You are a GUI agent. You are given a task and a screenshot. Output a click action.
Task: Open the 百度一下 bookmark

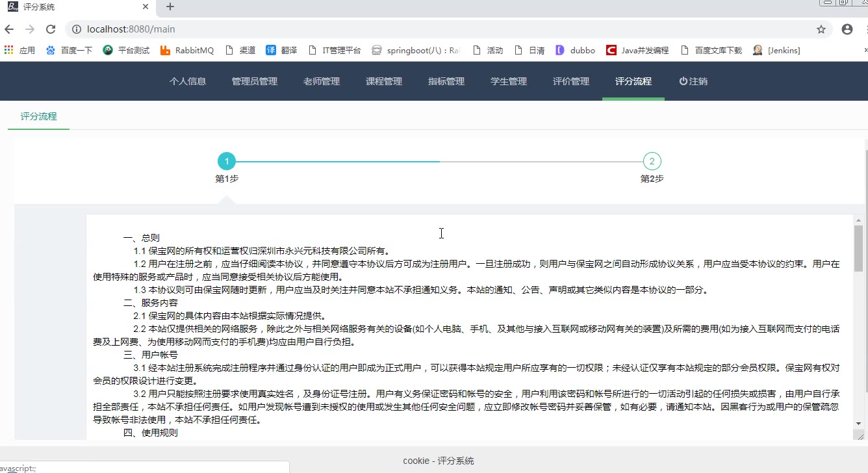[69, 50]
